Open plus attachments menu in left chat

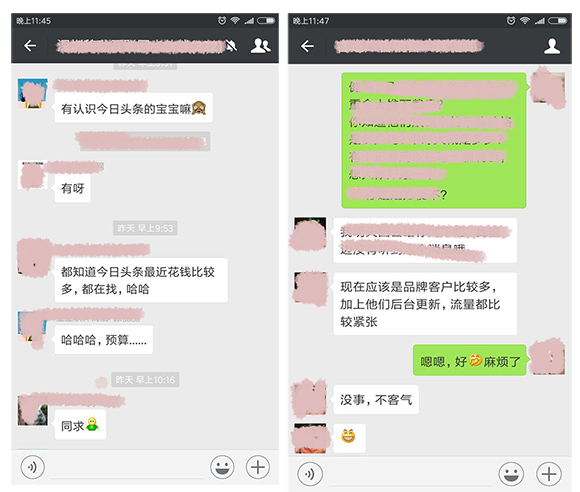(x=258, y=467)
